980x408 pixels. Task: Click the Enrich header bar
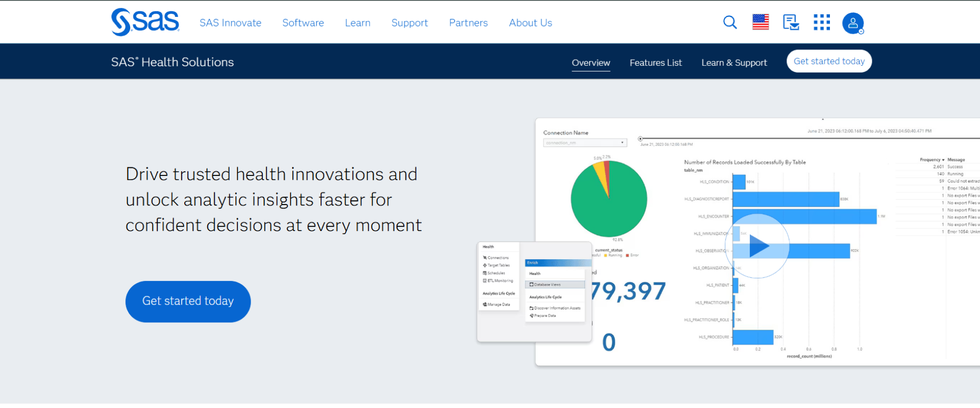[x=558, y=263]
